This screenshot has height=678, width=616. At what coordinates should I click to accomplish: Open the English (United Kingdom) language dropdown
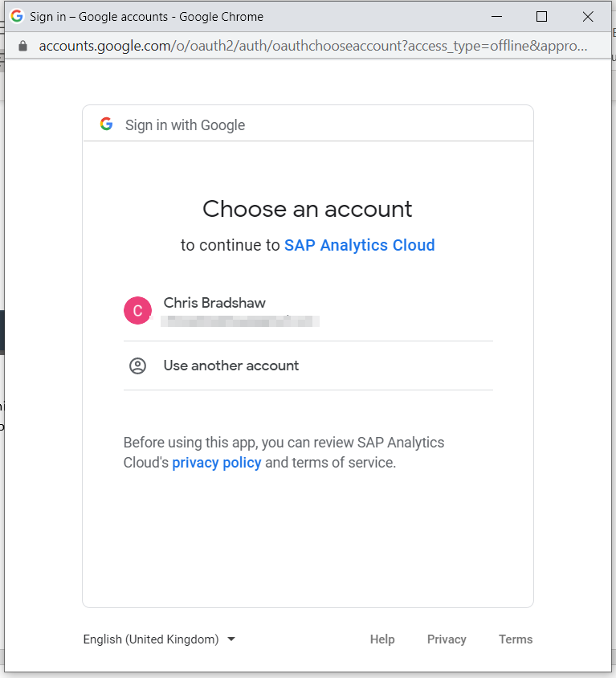159,639
